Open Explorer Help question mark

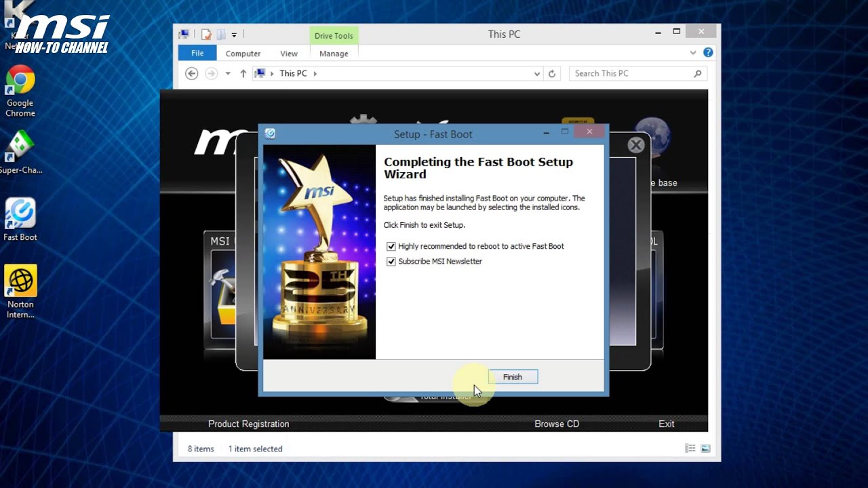coord(708,52)
